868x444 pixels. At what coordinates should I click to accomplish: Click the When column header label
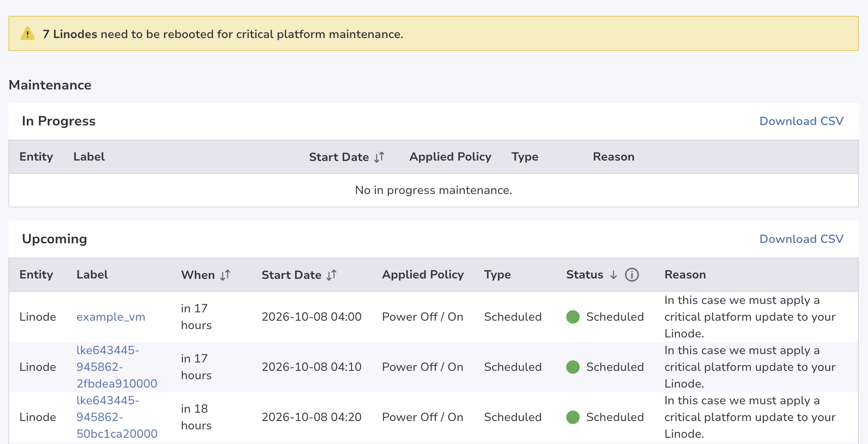point(198,275)
